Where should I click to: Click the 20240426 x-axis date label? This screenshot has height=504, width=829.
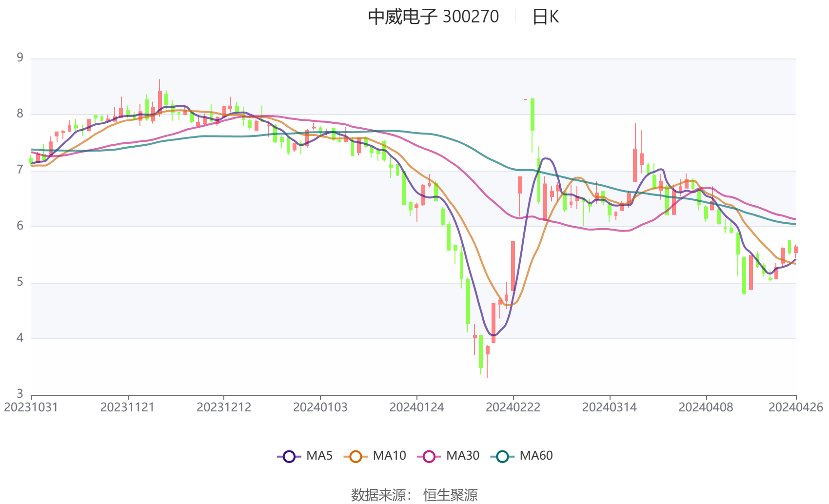pos(796,407)
